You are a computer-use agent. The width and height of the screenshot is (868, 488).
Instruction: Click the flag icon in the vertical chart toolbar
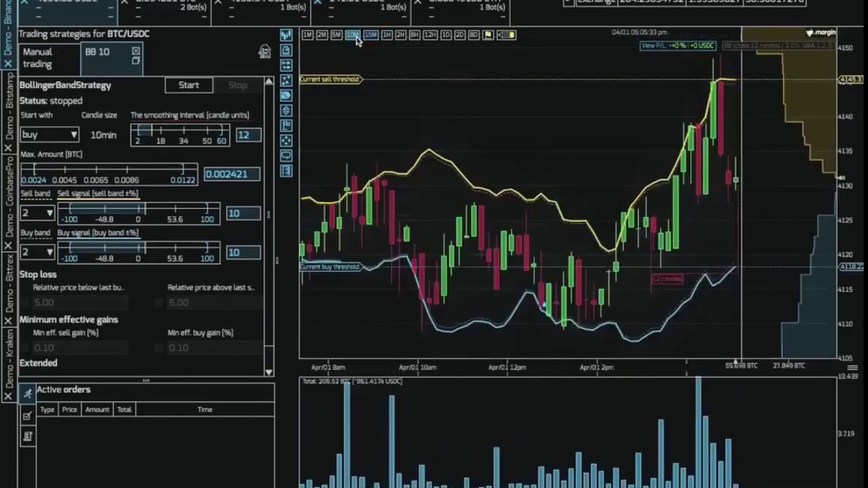pos(286,125)
